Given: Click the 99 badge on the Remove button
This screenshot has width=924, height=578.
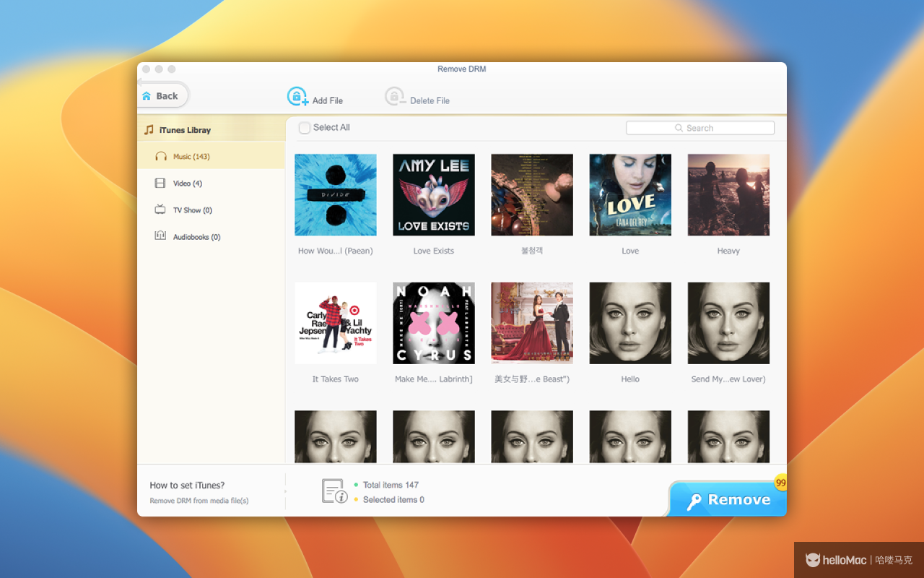Looking at the screenshot, I should click(x=780, y=483).
